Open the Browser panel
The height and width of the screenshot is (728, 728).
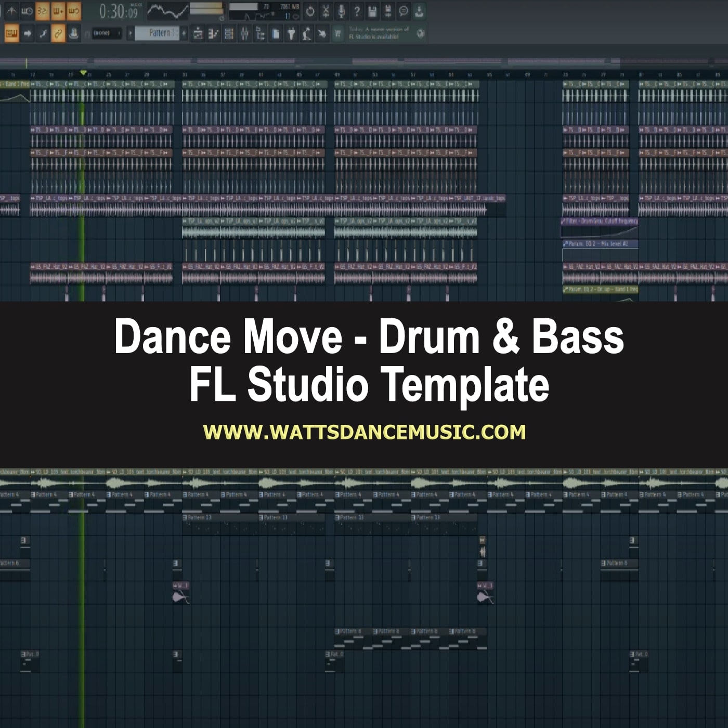[x=260, y=34]
